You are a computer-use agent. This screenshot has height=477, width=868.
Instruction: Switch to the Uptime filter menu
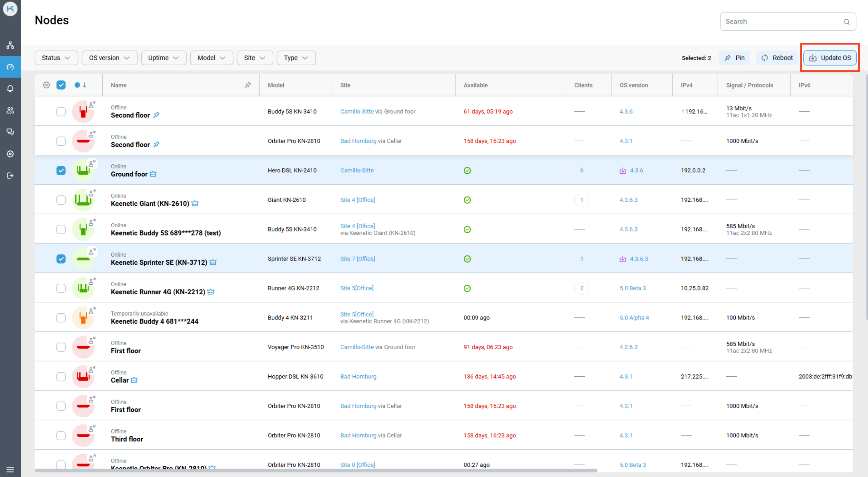pyautogui.click(x=164, y=58)
